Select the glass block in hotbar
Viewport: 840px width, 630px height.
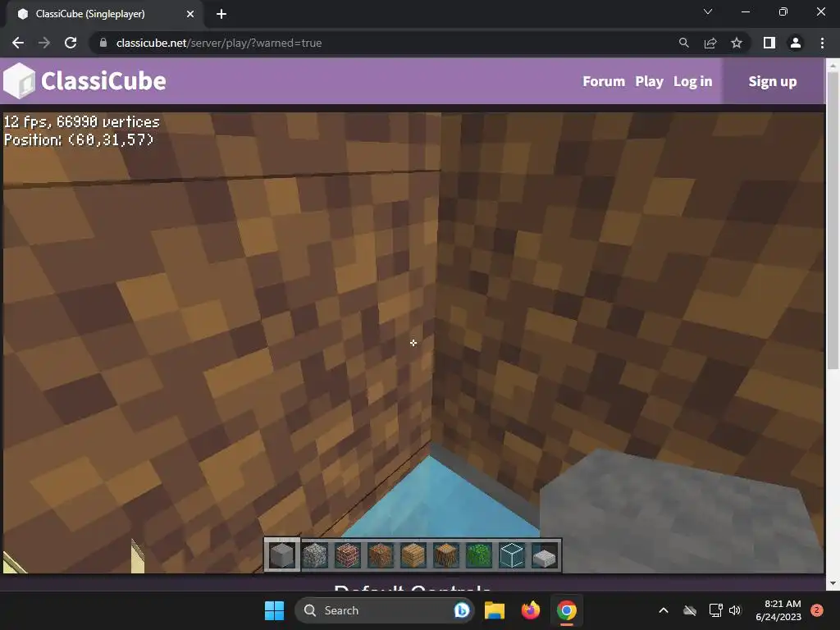pyautogui.click(x=512, y=555)
